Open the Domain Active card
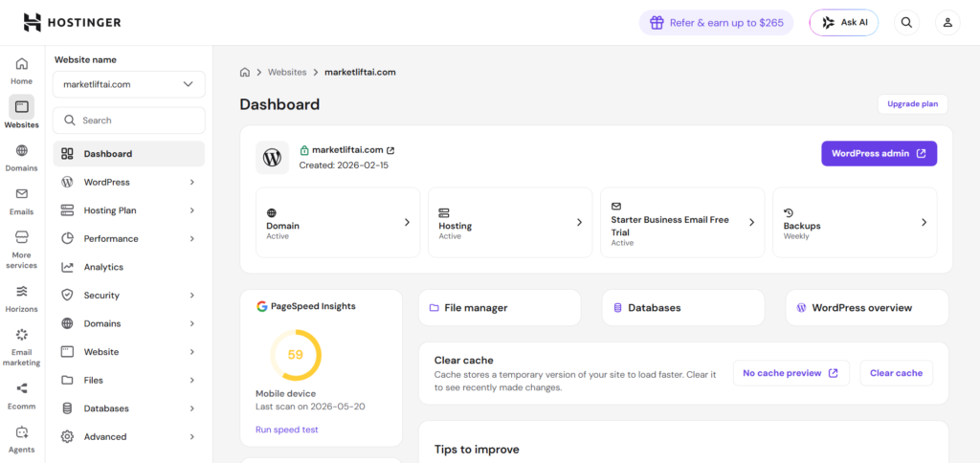Image resolution: width=980 pixels, height=463 pixels. 338,223
